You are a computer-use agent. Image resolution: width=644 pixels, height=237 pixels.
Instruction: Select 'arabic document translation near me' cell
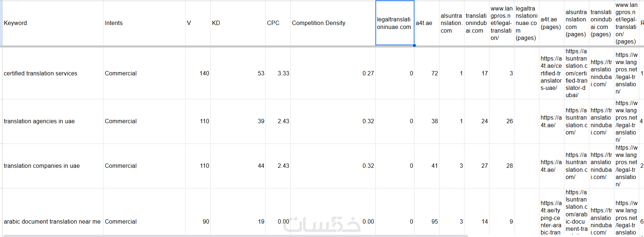pos(53,212)
